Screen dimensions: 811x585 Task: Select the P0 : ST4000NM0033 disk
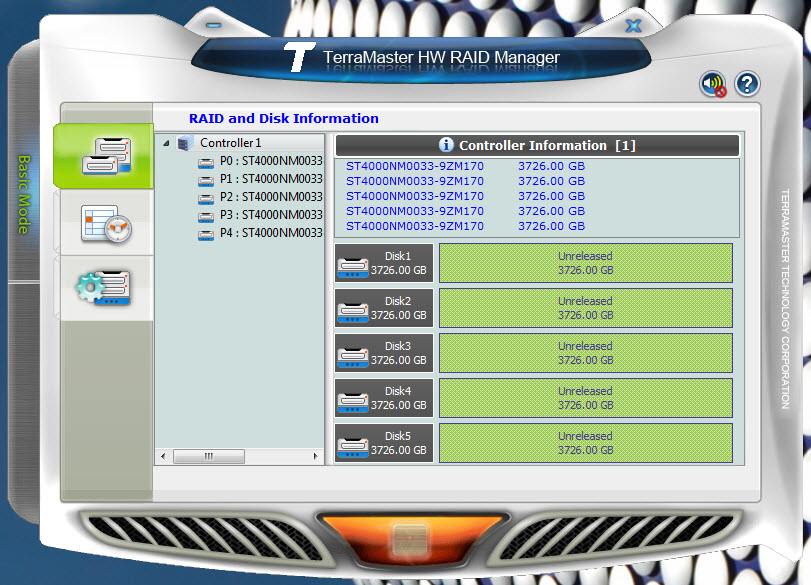pos(271,161)
